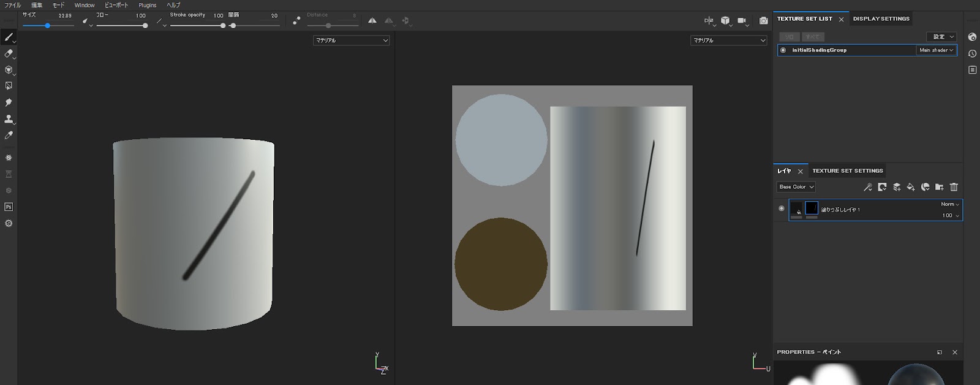The width and height of the screenshot is (980, 385).
Task: Open the right viewport マテリアル dropdown
Action: [729, 40]
